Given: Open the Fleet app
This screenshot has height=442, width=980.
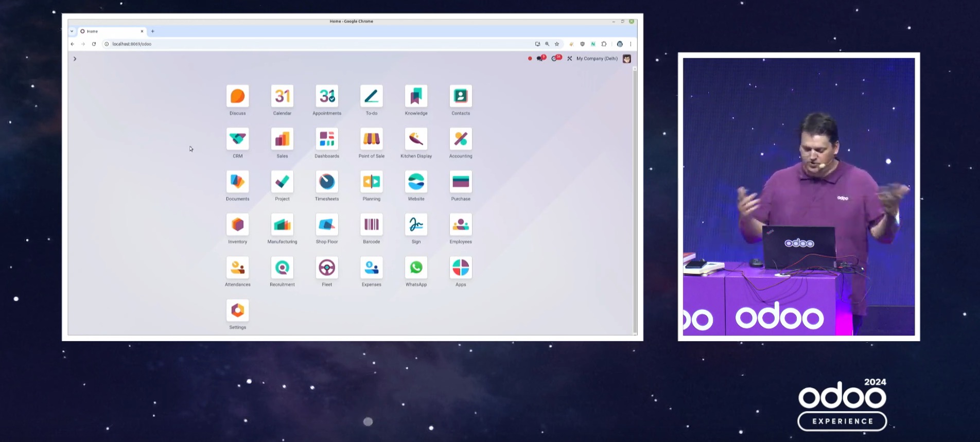Looking at the screenshot, I should 327,268.
